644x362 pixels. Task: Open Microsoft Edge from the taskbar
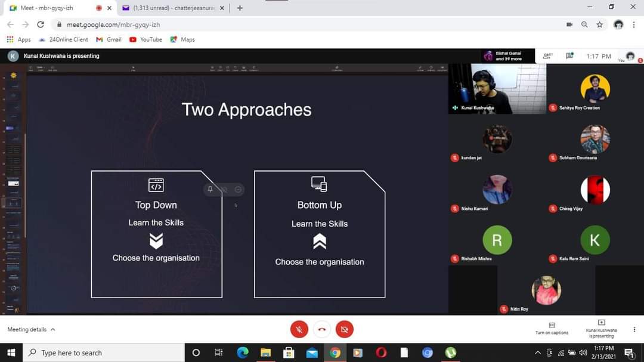[x=243, y=352]
